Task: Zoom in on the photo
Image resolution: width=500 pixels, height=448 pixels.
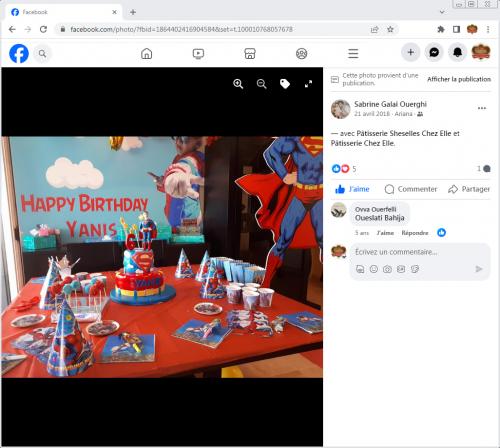Action: (x=238, y=84)
